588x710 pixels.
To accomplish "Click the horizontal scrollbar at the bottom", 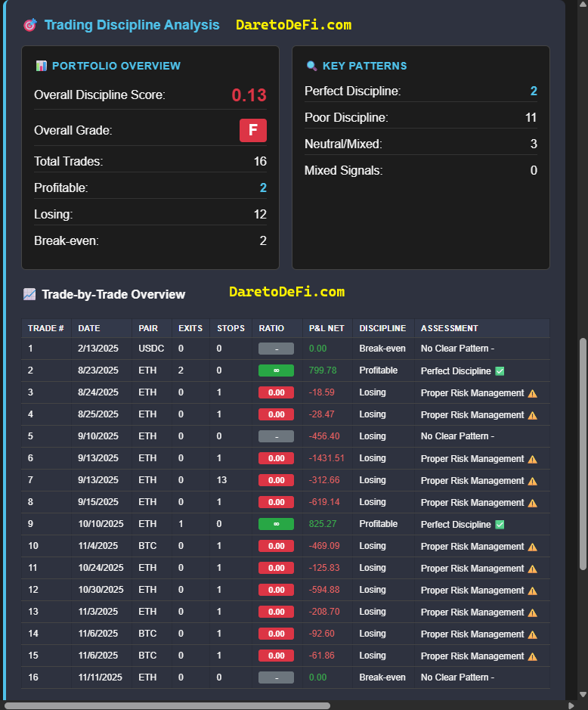I will point(166,705).
